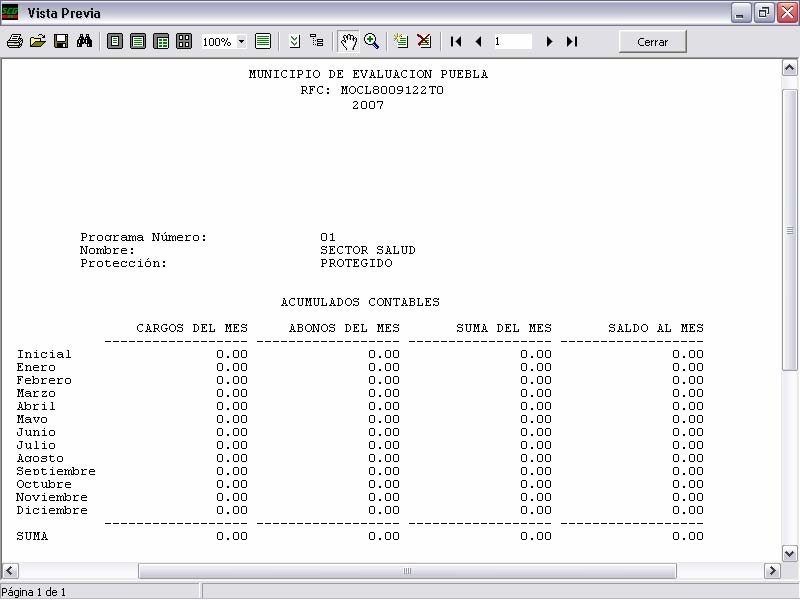Image resolution: width=800 pixels, height=600 pixels.
Task: Click the "RFC: MOCL8009122T0" text
Action: coord(372,90)
